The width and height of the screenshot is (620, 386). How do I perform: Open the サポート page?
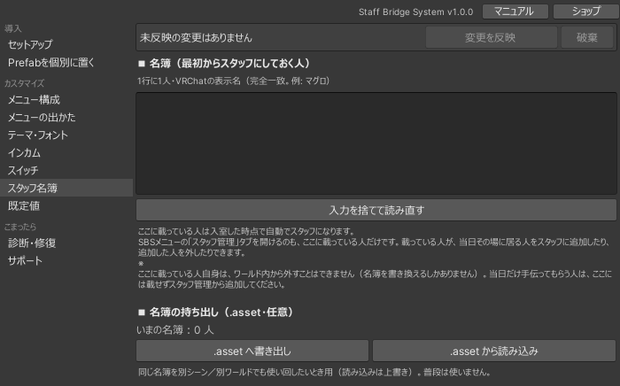tap(66, 261)
